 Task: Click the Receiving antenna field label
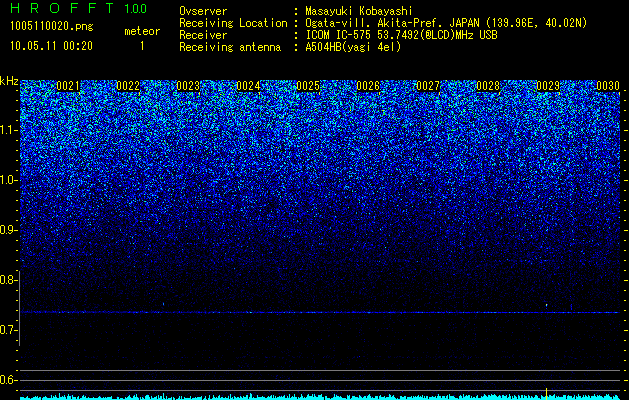tap(230, 47)
